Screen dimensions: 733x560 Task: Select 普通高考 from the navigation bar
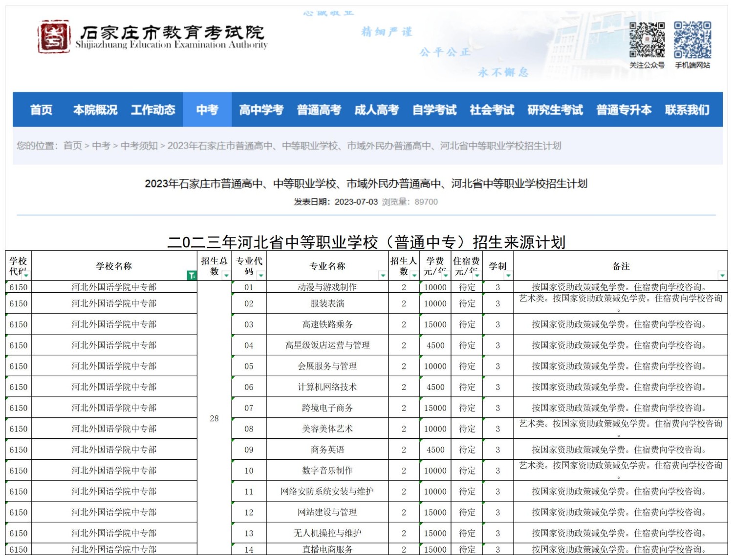(x=320, y=110)
